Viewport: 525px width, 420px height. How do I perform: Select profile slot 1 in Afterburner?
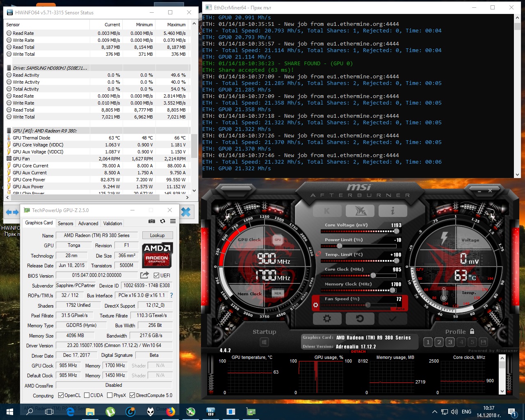click(x=428, y=342)
